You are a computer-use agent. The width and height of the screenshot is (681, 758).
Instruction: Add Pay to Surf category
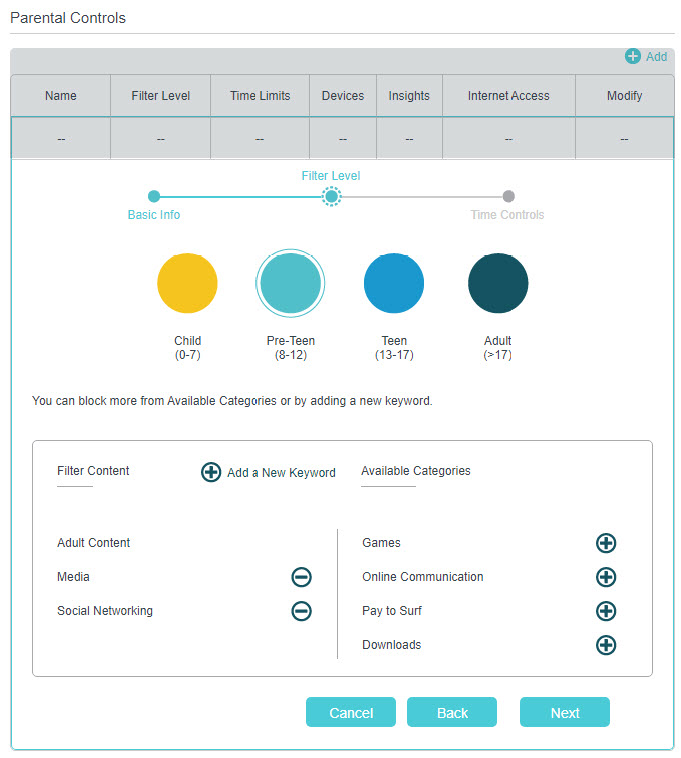coord(606,611)
